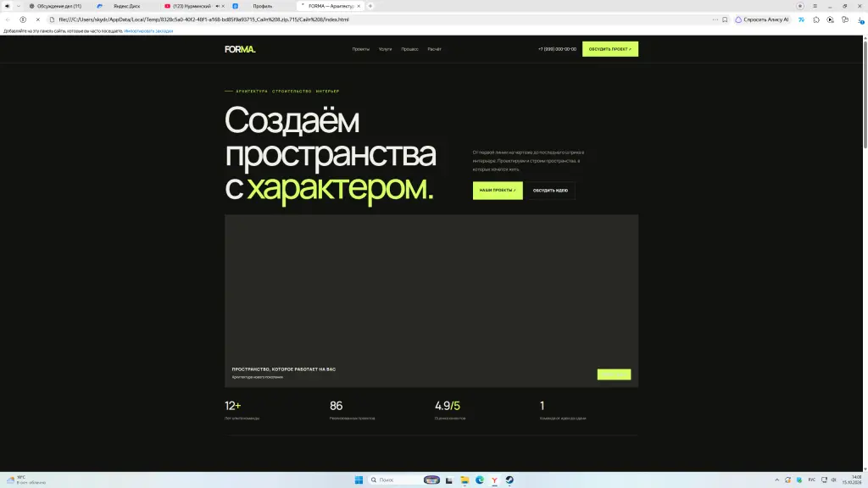
Task: Click Импортировать закладки link
Action: [148, 31]
